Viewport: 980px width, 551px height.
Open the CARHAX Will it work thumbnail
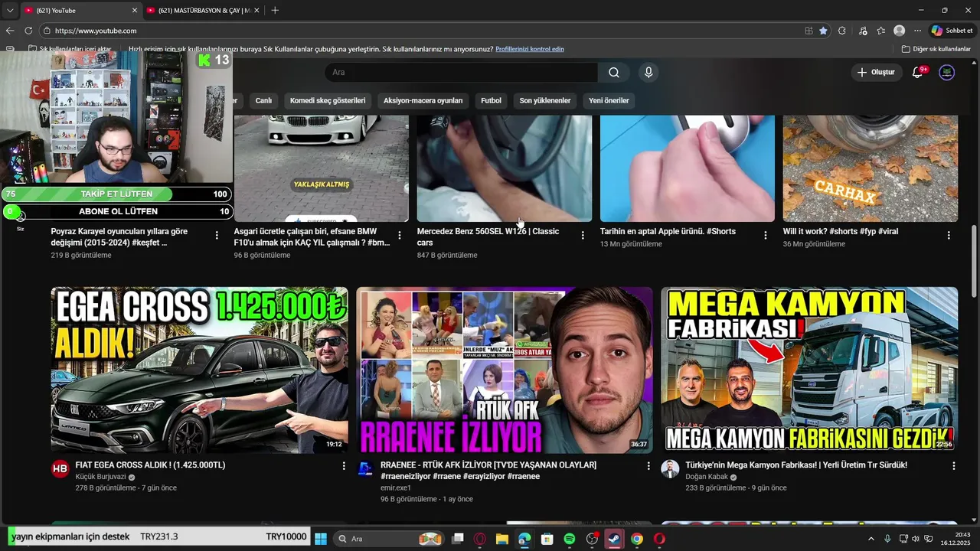(x=871, y=168)
